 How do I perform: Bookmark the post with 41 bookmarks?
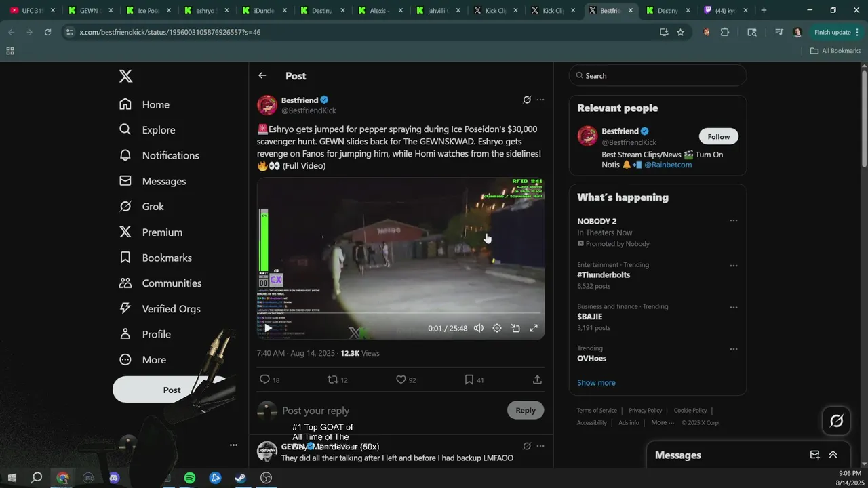click(x=475, y=380)
